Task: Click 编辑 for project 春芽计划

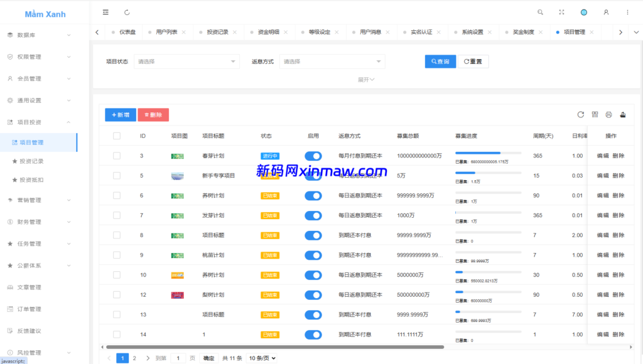Action: click(x=603, y=156)
